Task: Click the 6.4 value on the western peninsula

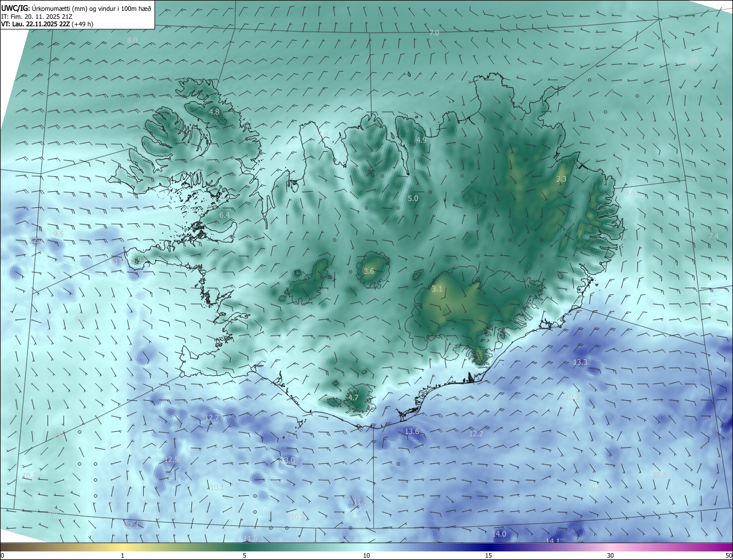Action: (224, 215)
